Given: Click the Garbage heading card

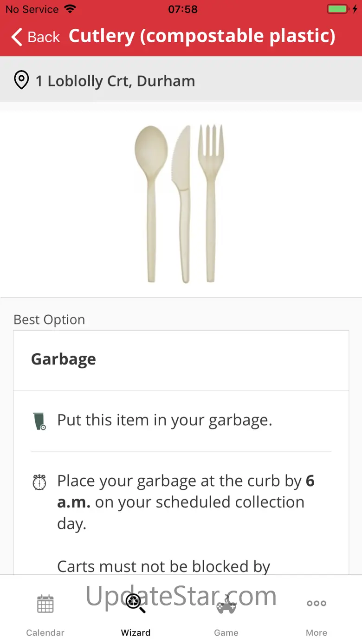Looking at the screenshot, I should tap(181, 360).
